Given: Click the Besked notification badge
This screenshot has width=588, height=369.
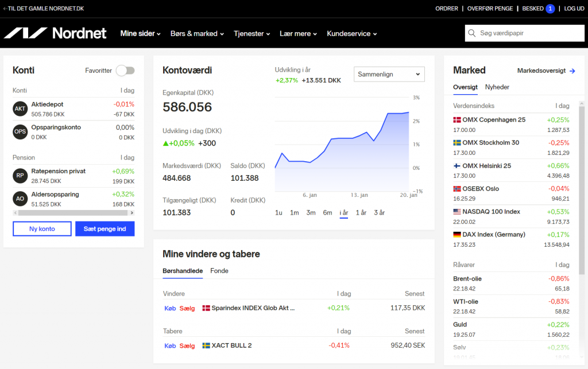Looking at the screenshot, I should [550, 8].
